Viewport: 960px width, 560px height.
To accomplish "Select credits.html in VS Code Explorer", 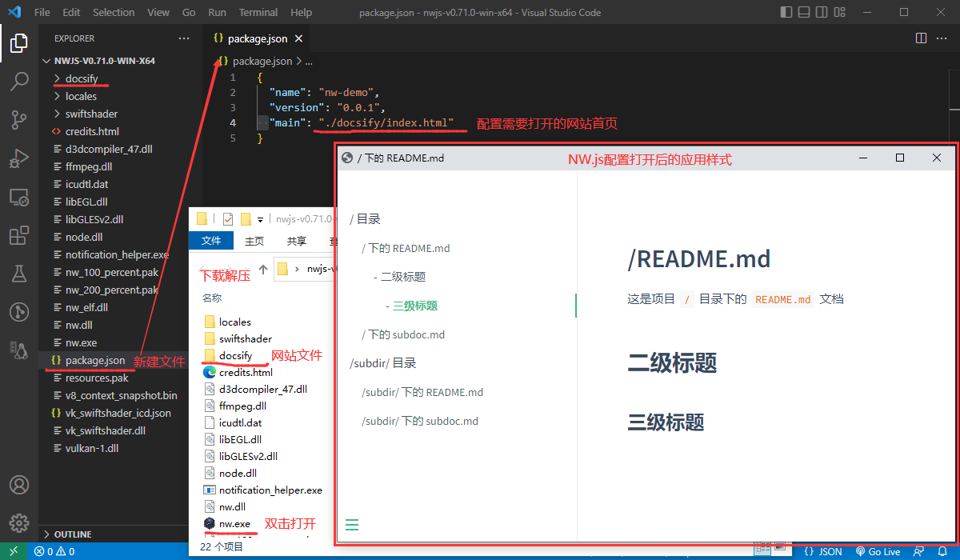I will (x=92, y=131).
